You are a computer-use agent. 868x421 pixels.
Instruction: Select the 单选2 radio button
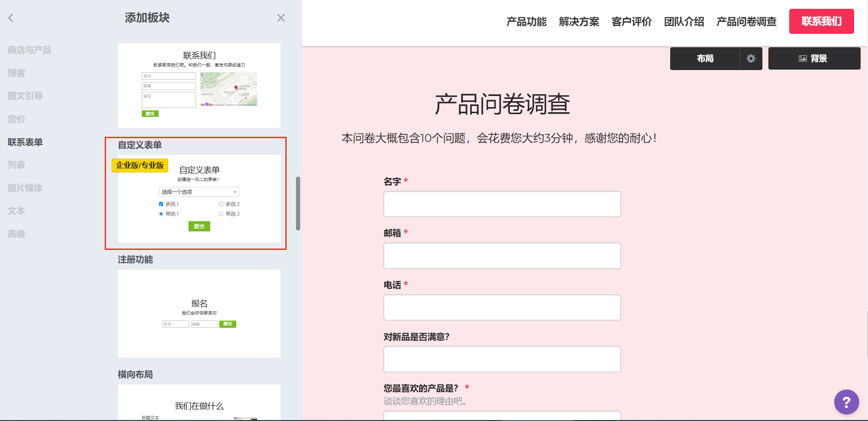(221, 214)
